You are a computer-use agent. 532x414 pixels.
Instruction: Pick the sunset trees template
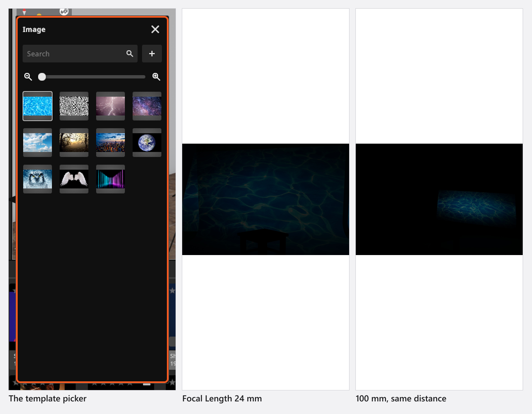click(74, 143)
